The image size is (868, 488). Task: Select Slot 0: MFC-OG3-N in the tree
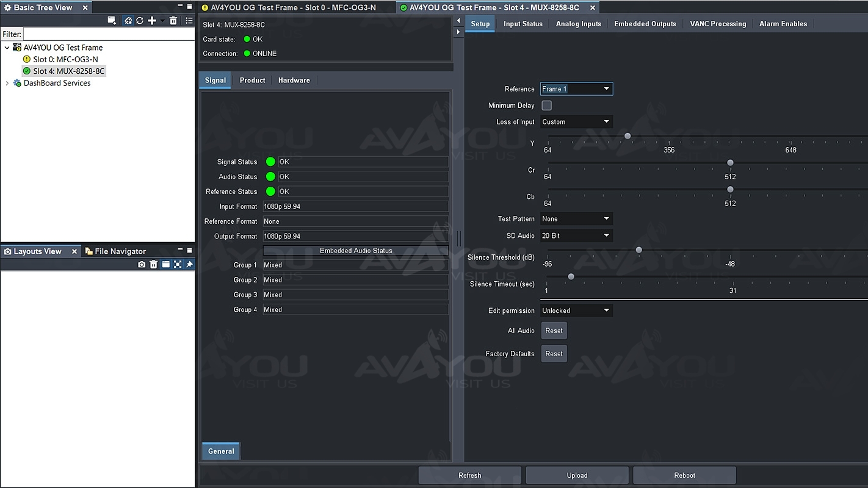click(65, 59)
